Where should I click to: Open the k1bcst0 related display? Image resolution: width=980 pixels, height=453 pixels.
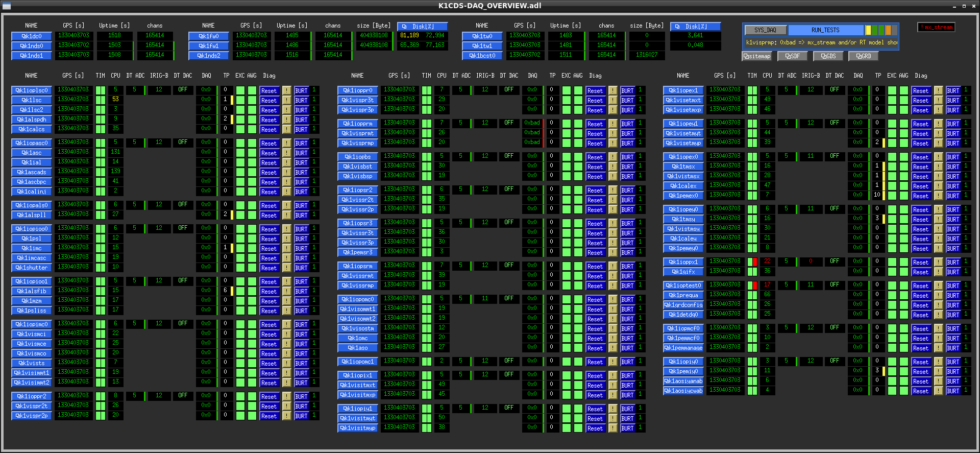(482, 56)
